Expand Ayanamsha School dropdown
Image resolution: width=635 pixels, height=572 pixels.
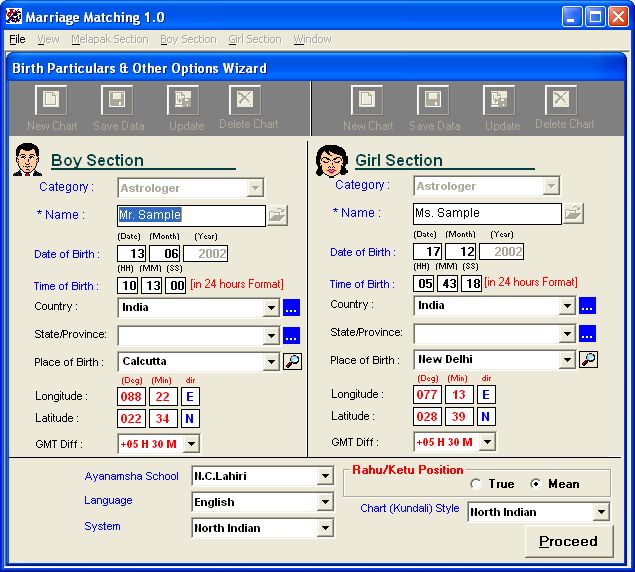point(324,476)
